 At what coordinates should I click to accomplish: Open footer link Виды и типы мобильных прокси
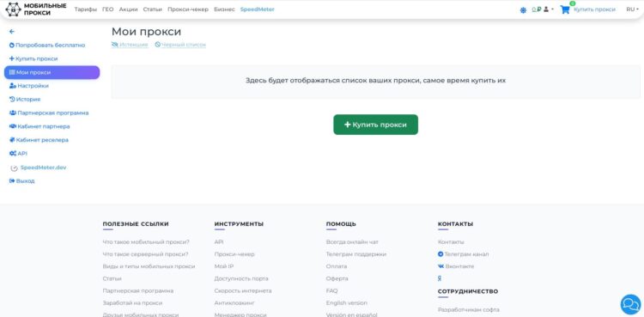[x=149, y=266]
